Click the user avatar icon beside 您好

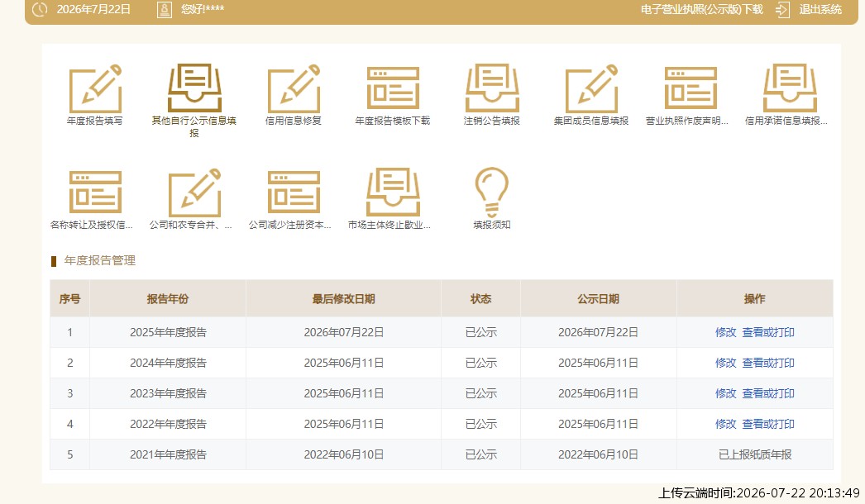click(165, 9)
